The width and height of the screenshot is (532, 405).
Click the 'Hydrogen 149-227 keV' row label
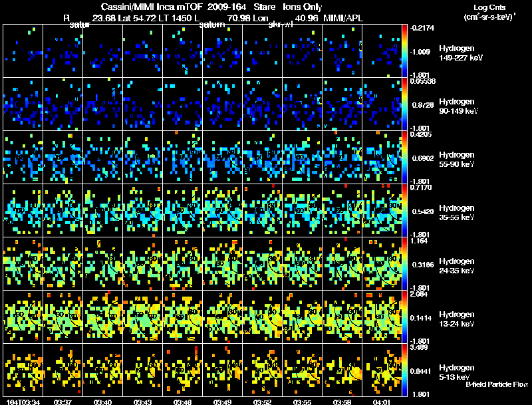461,53
